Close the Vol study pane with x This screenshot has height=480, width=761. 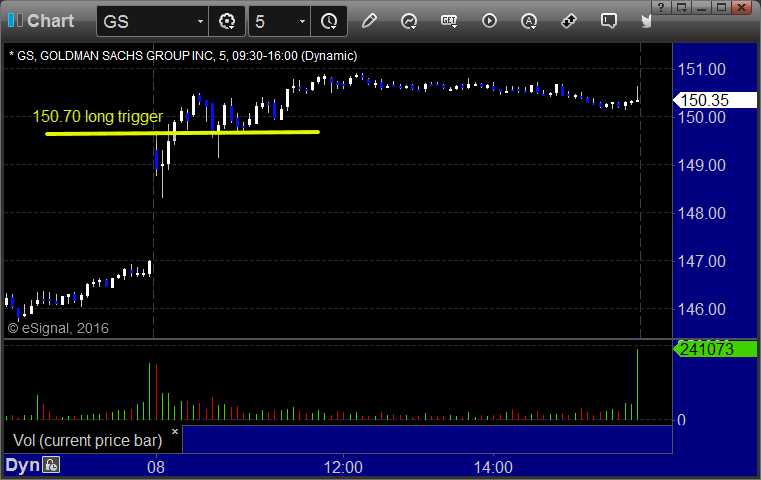pos(175,431)
